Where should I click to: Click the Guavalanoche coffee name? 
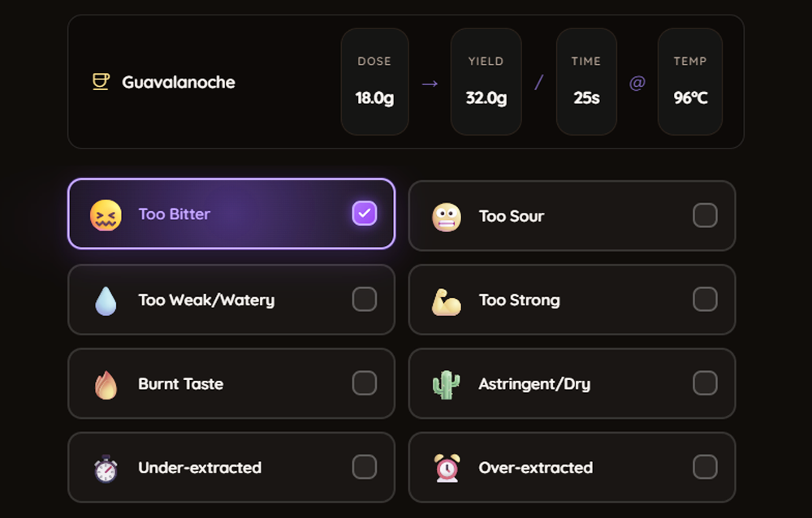(179, 82)
